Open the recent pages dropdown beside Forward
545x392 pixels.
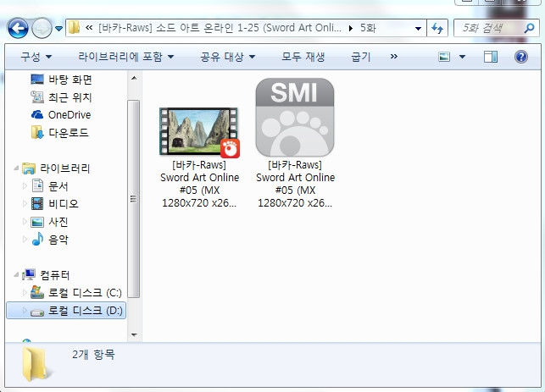[x=58, y=29]
